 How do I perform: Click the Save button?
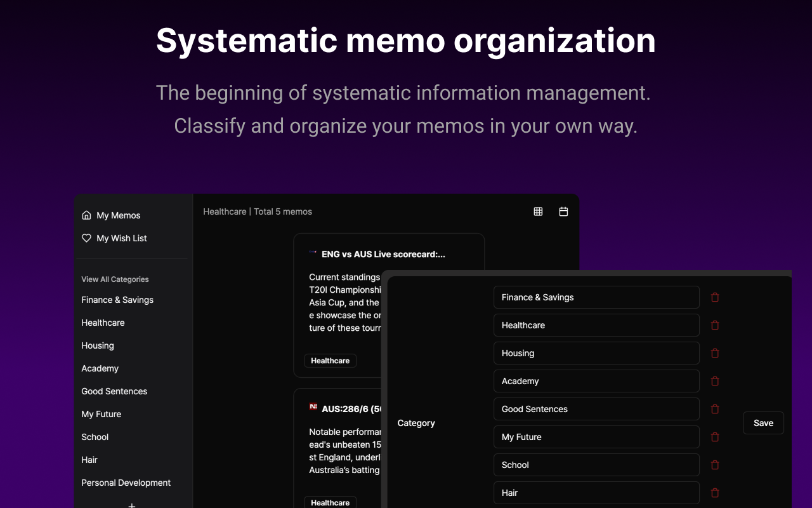coord(763,423)
